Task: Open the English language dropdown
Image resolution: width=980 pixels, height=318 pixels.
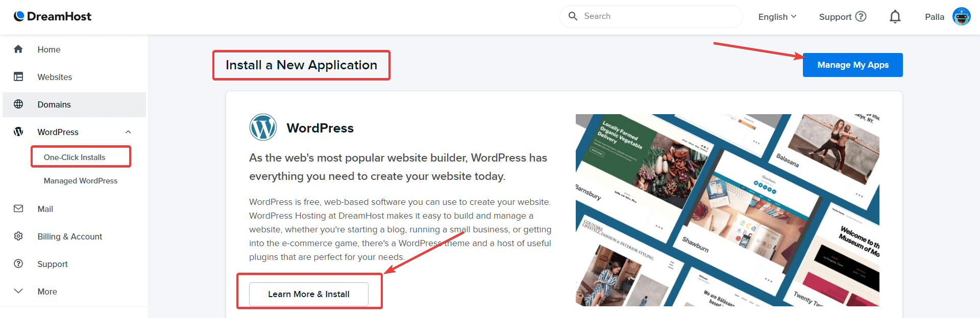Action: tap(777, 17)
